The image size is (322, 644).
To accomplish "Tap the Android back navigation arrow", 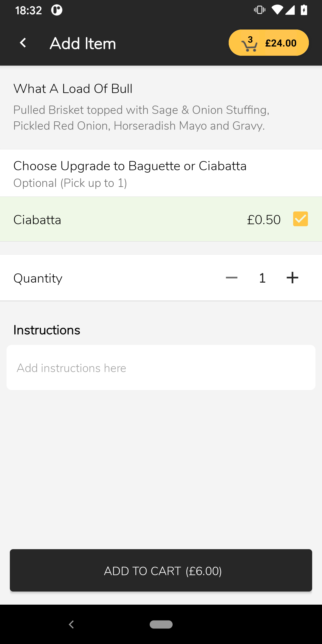I will tap(71, 624).
